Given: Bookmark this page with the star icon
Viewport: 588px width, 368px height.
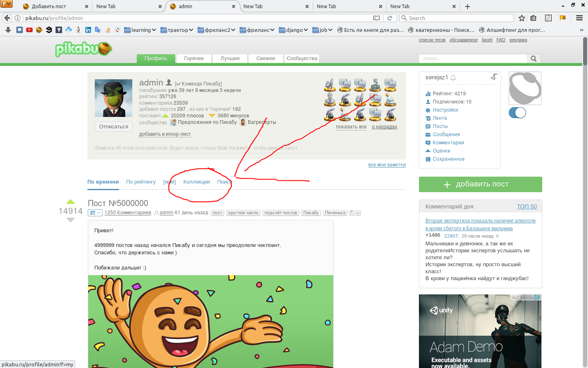Looking at the screenshot, I should 521,18.
